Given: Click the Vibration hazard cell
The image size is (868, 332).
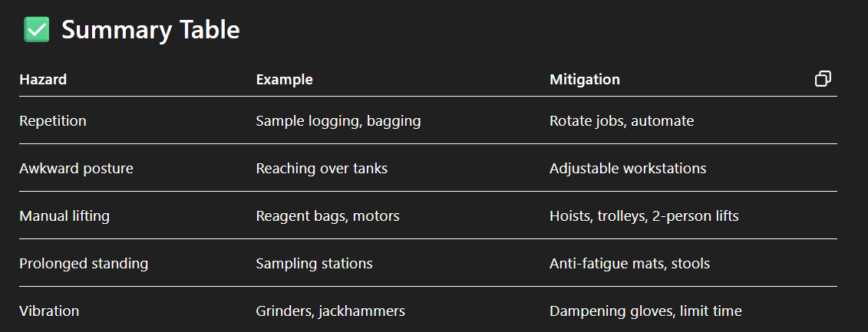Looking at the screenshot, I should (49, 311).
